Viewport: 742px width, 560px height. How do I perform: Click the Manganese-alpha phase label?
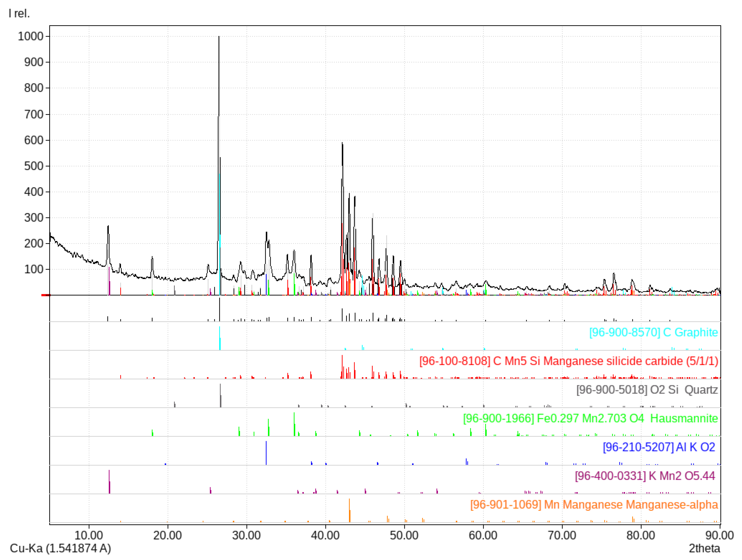[x=594, y=505]
